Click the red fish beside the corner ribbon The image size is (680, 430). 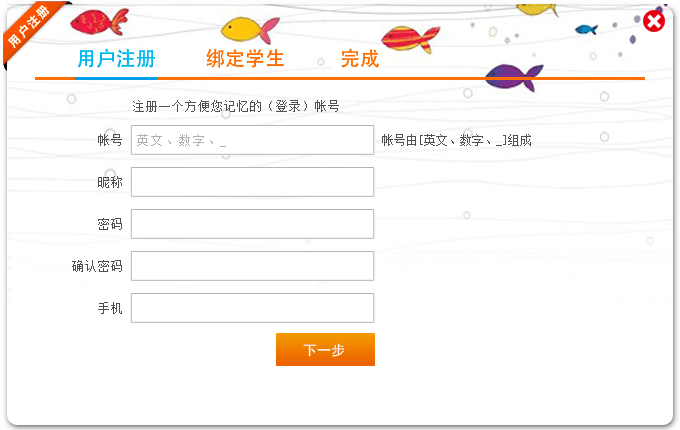click(x=98, y=20)
